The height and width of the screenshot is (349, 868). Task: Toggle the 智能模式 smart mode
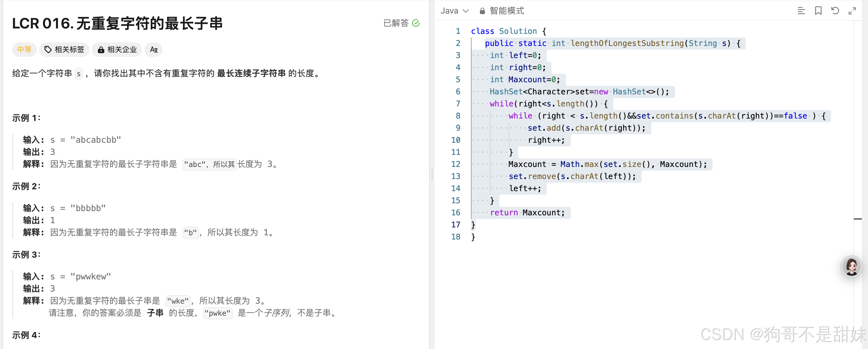(x=506, y=11)
